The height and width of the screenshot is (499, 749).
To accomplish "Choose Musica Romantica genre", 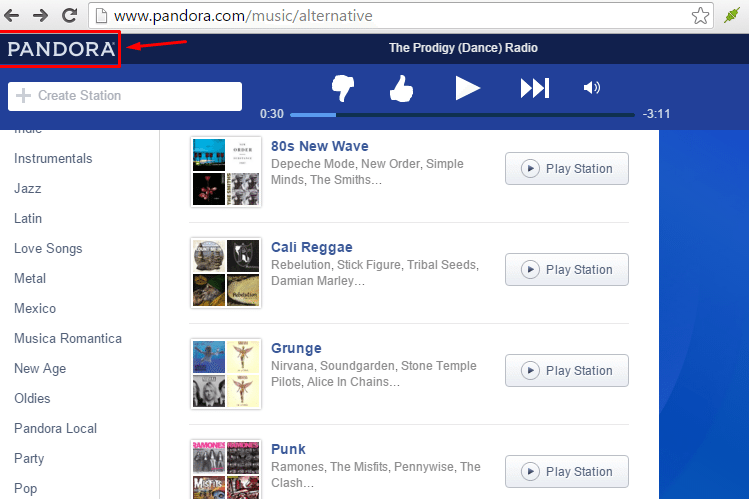I will point(68,339).
